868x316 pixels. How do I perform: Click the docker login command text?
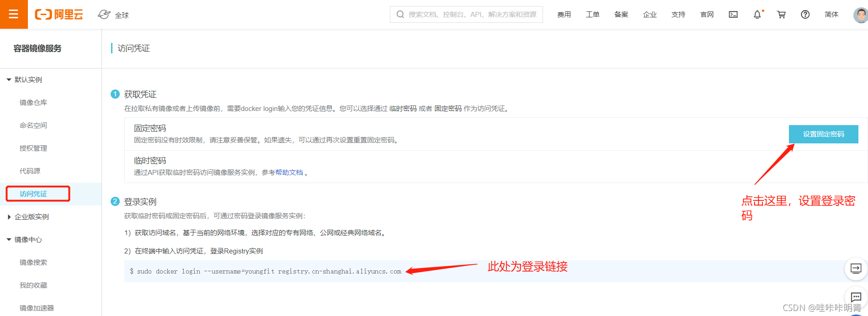click(x=266, y=271)
